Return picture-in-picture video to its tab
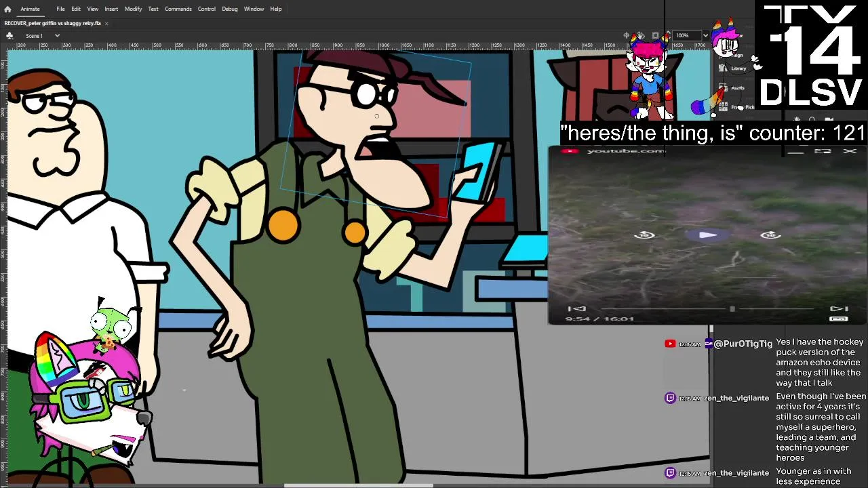The image size is (868, 488). pyautogui.click(x=823, y=151)
